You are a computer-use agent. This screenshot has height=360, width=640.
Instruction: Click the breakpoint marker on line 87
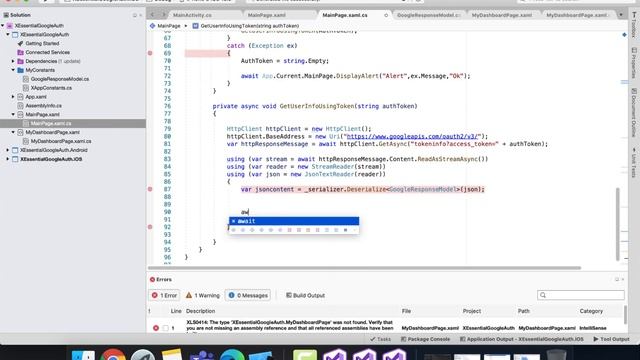pos(150,189)
